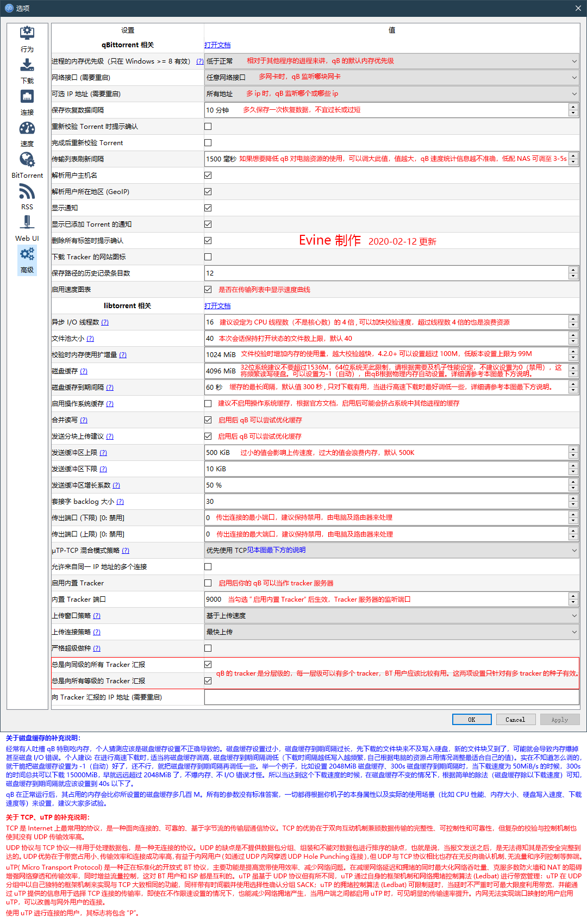Open help link for 文件池大小
This screenshot has width=587, height=924.
coord(90,339)
